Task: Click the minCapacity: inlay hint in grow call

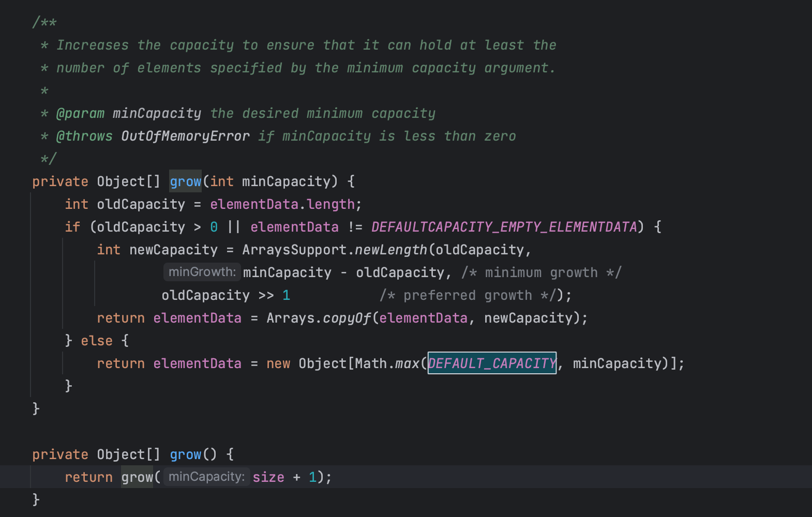Action: click(x=206, y=477)
